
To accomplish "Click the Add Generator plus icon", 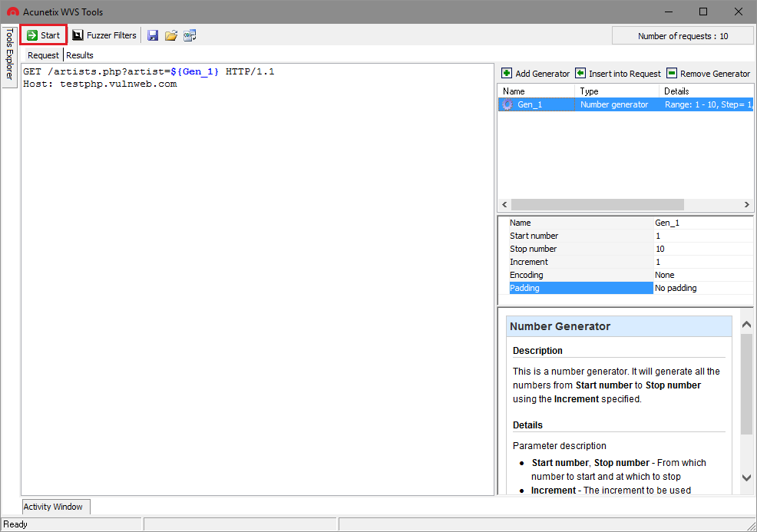I will tap(507, 74).
